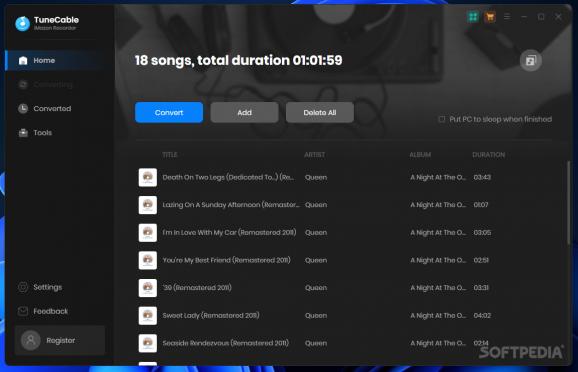Click album art of Seaside Rendezvous

pyautogui.click(x=148, y=343)
